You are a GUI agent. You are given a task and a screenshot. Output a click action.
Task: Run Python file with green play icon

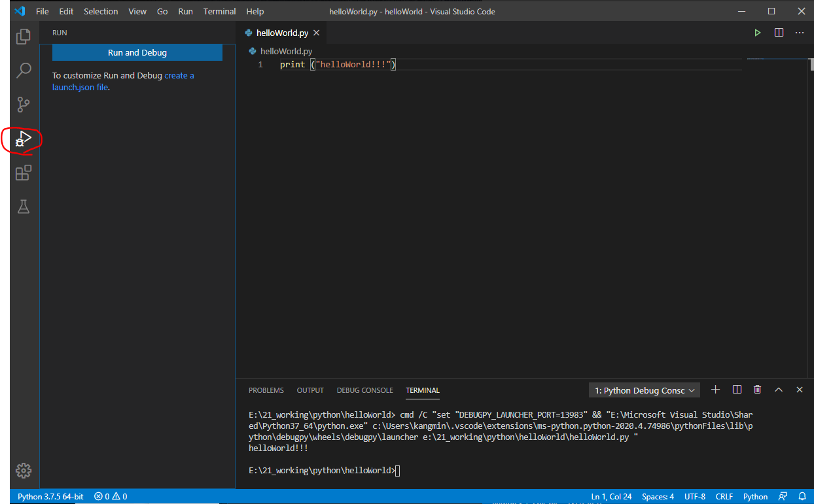[758, 33]
